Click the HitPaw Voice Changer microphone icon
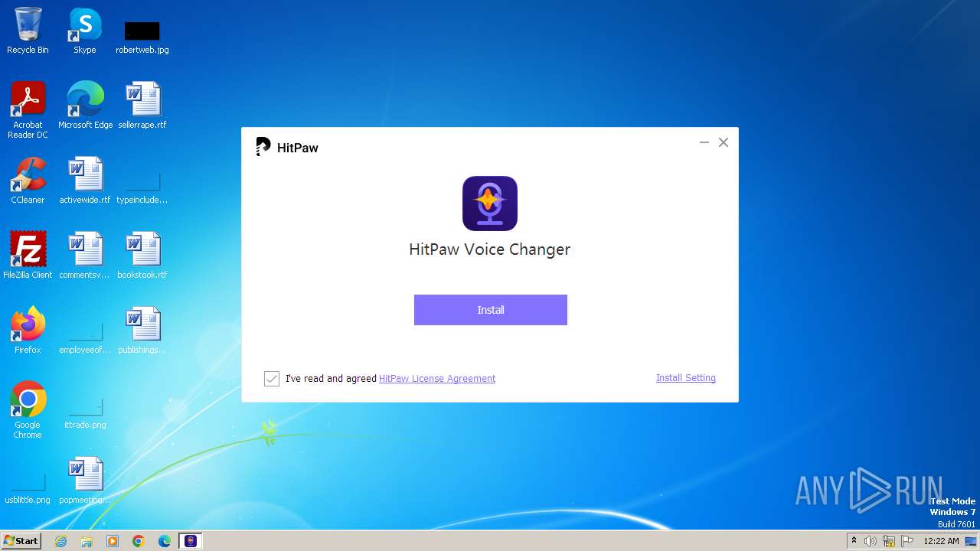Viewport: 980px width, 551px height. (490, 204)
